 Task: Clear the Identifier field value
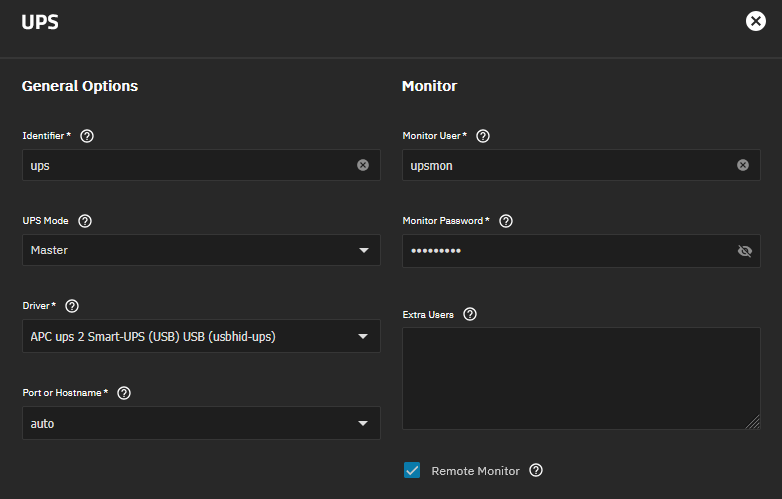click(363, 165)
